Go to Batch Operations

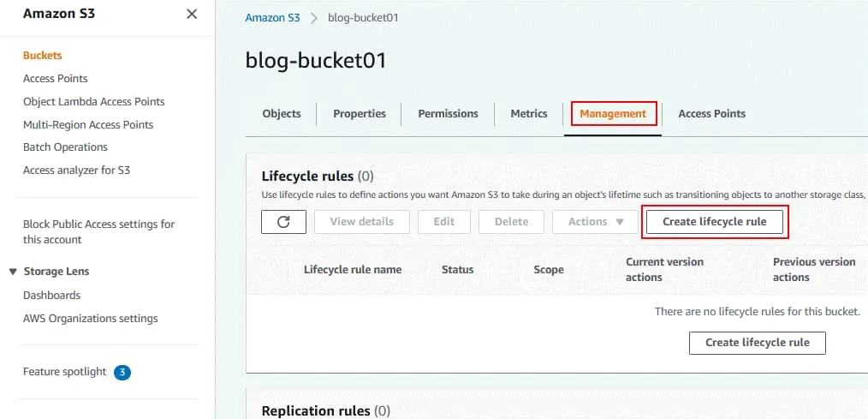65,147
